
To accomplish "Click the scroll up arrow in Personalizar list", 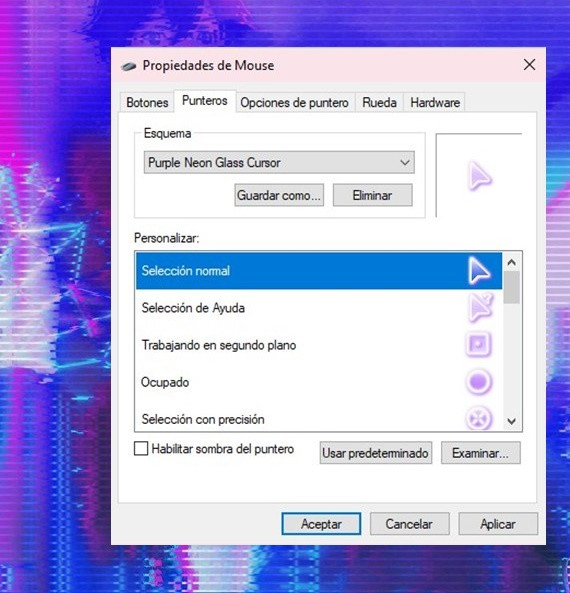I will click(512, 262).
